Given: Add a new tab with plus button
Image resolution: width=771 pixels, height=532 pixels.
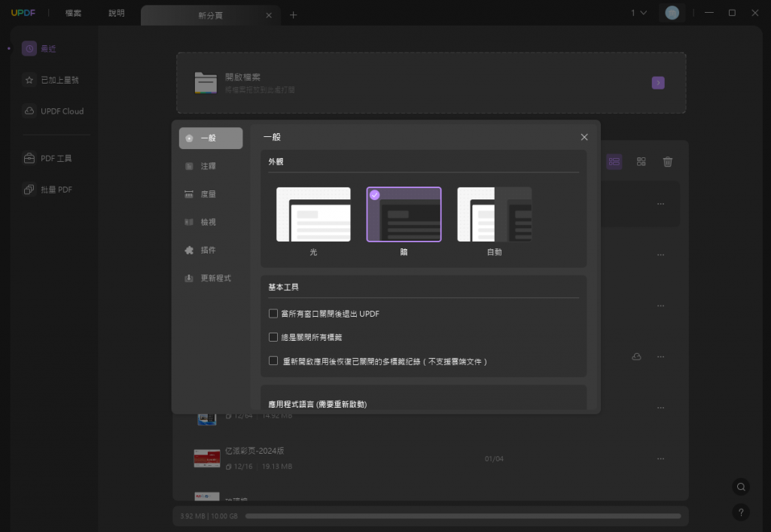Looking at the screenshot, I should click(x=293, y=15).
